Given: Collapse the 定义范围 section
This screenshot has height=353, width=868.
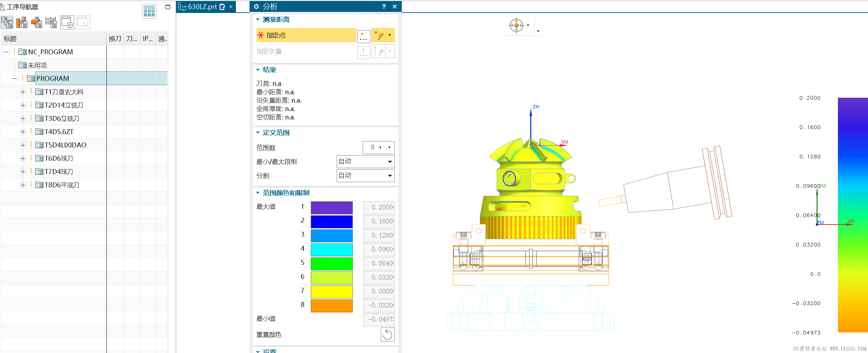Looking at the screenshot, I should (x=257, y=132).
